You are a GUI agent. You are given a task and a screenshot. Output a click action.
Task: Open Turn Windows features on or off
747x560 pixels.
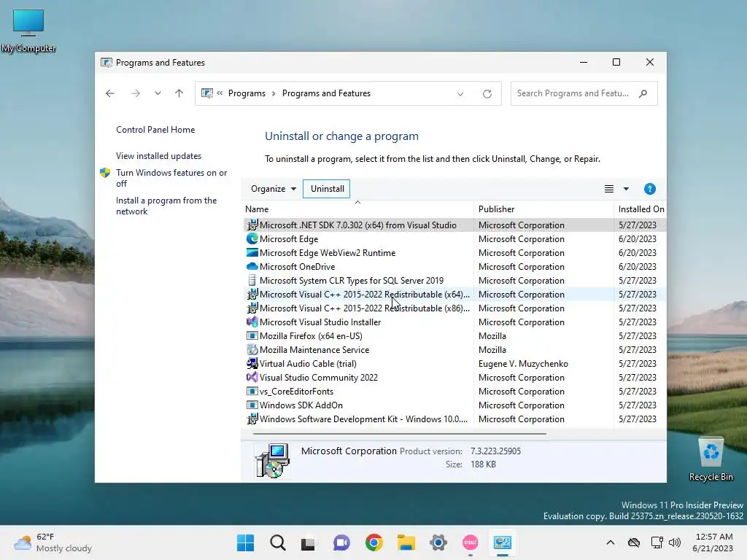(171, 178)
